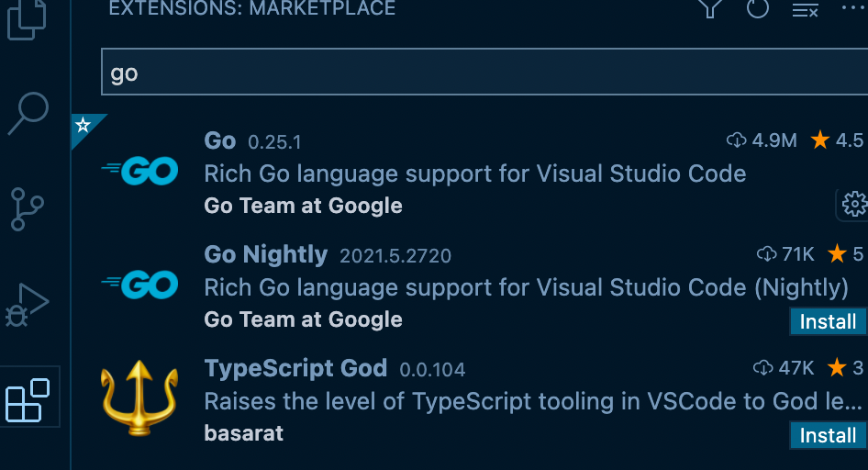
Task: Click the Go extension 4.5 star rating
Action: pyautogui.click(x=837, y=140)
